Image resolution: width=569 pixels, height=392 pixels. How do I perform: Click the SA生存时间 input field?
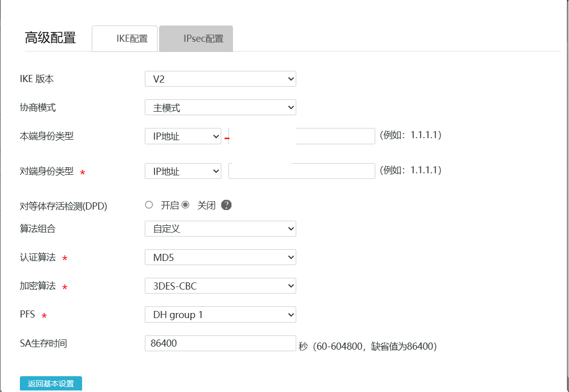click(220, 343)
